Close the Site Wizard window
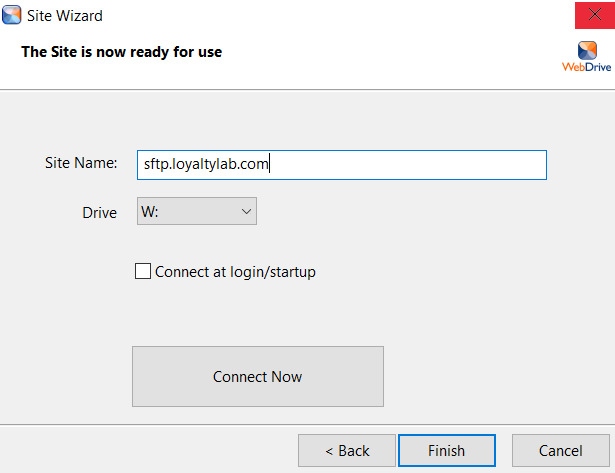Image resolution: width=615 pixels, height=473 pixels. point(594,15)
